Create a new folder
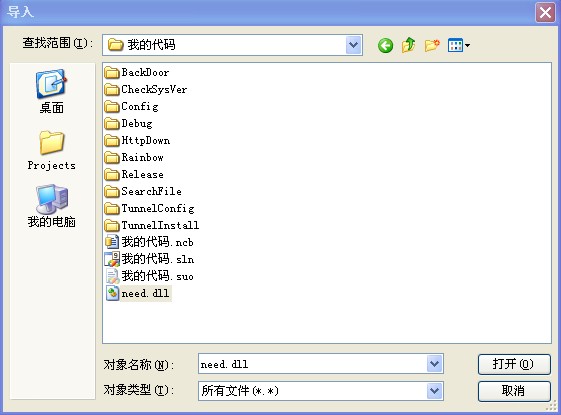Image resolution: width=561 pixels, height=415 pixels. click(x=432, y=45)
